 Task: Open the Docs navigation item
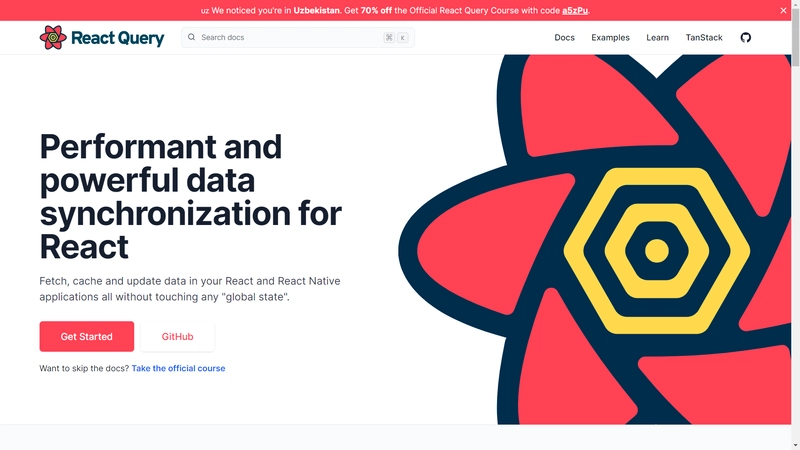[x=564, y=38]
